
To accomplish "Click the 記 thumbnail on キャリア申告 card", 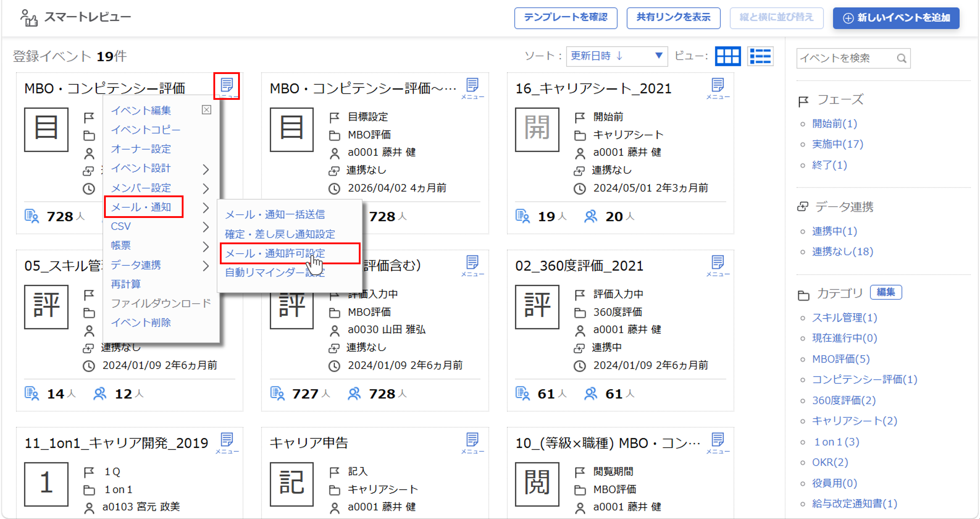I will (292, 484).
